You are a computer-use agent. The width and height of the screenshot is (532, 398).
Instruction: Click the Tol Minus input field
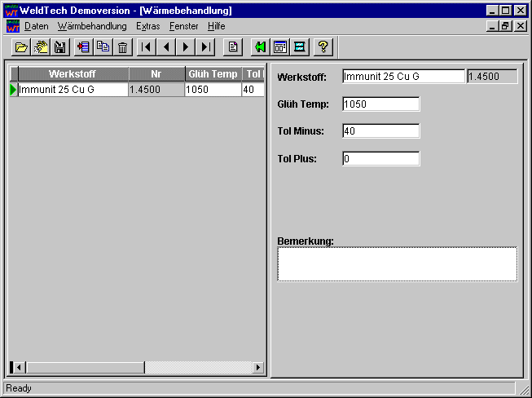(x=380, y=131)
